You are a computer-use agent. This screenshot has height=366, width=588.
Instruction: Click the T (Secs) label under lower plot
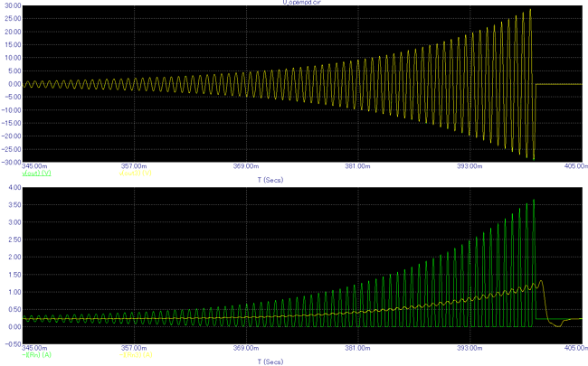(270, 361)
